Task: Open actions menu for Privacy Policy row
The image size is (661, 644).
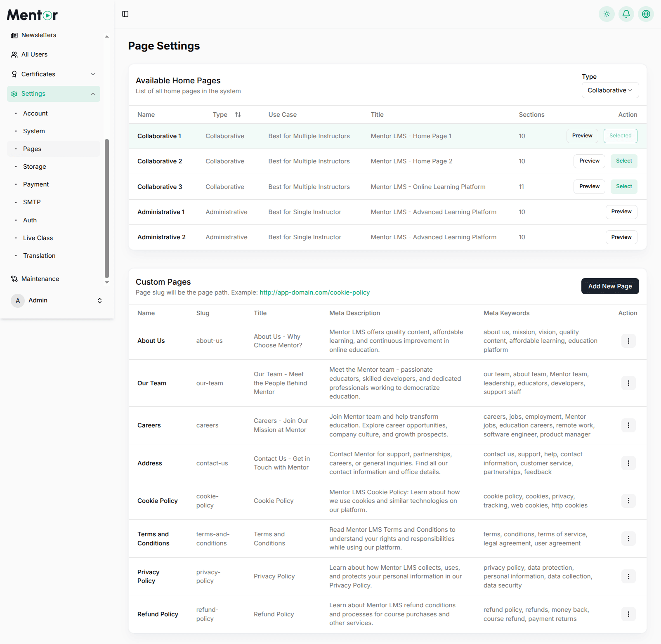Action: click(x=628, y=576)
